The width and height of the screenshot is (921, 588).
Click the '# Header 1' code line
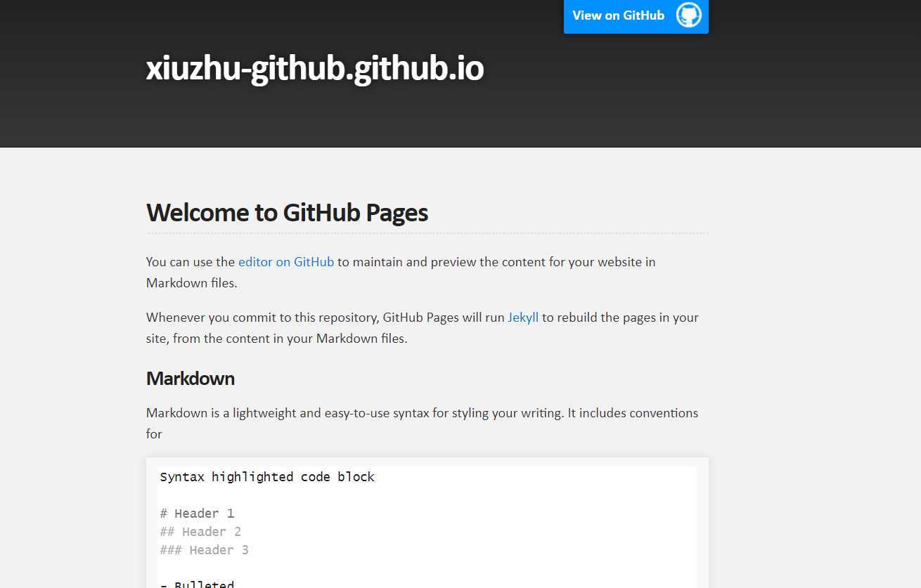click(197, 514)
